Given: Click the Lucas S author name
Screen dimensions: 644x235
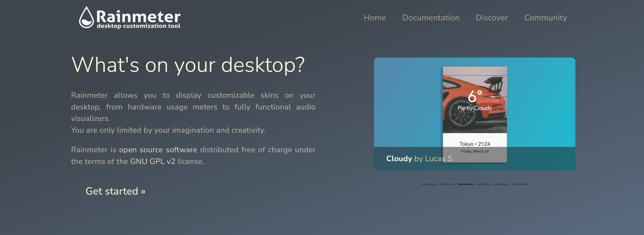Looking at the screenshot, I should [438, 159].
